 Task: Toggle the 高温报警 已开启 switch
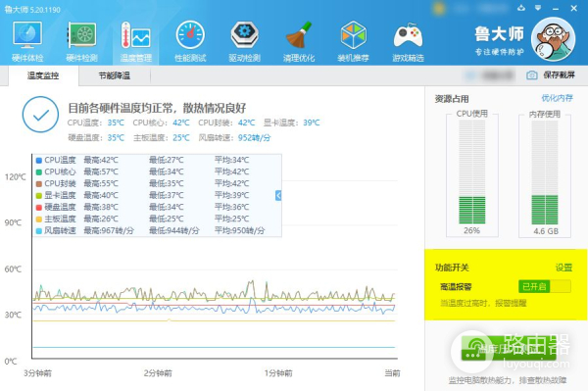(545, 287)
